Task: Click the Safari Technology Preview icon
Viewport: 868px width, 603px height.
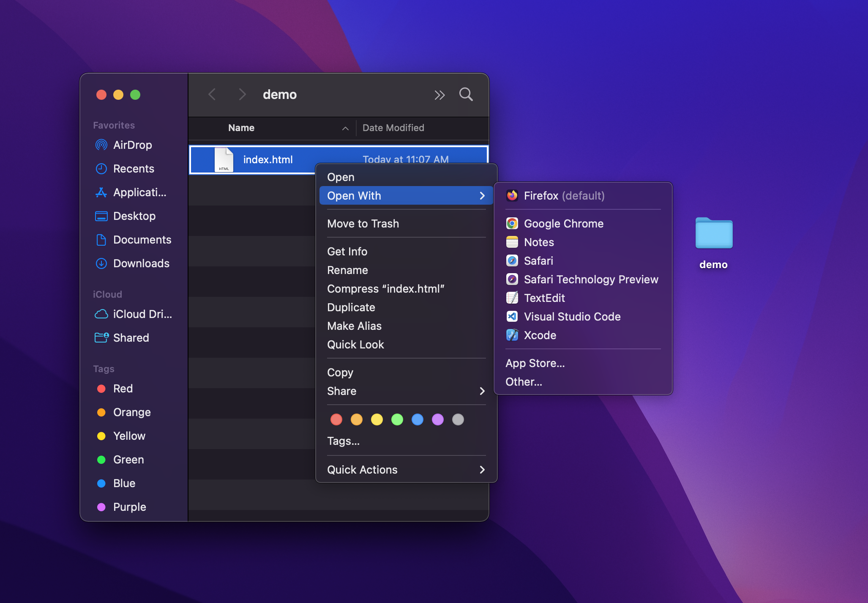Action: pyautogui.click(x=512, y=279)
